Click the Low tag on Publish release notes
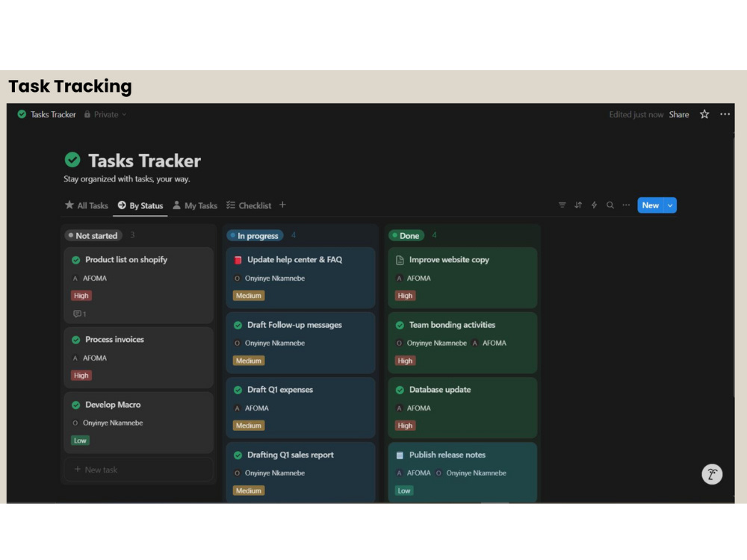This screenshot has height=560, width=747. 404,491
